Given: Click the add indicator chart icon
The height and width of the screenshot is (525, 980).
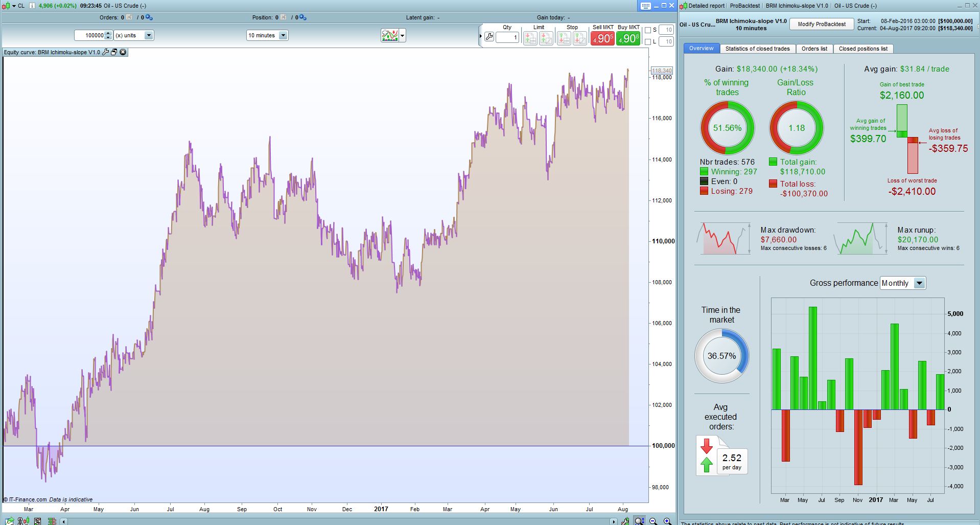Looking at the screenshot, I should [x=390, y=35].
